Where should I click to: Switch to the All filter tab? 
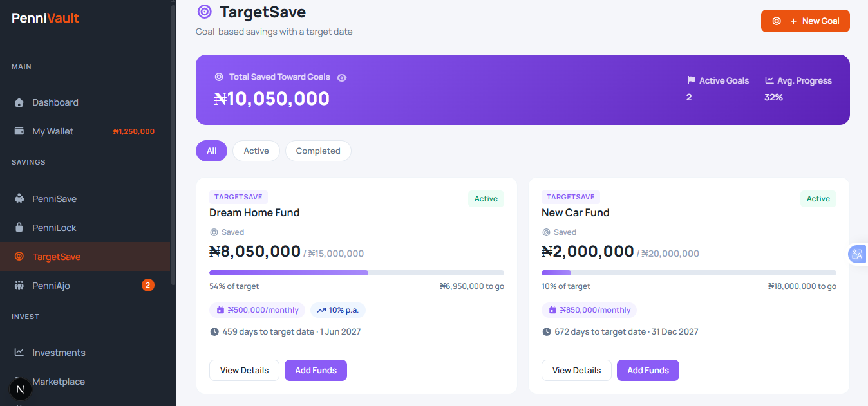click(211, 151)
